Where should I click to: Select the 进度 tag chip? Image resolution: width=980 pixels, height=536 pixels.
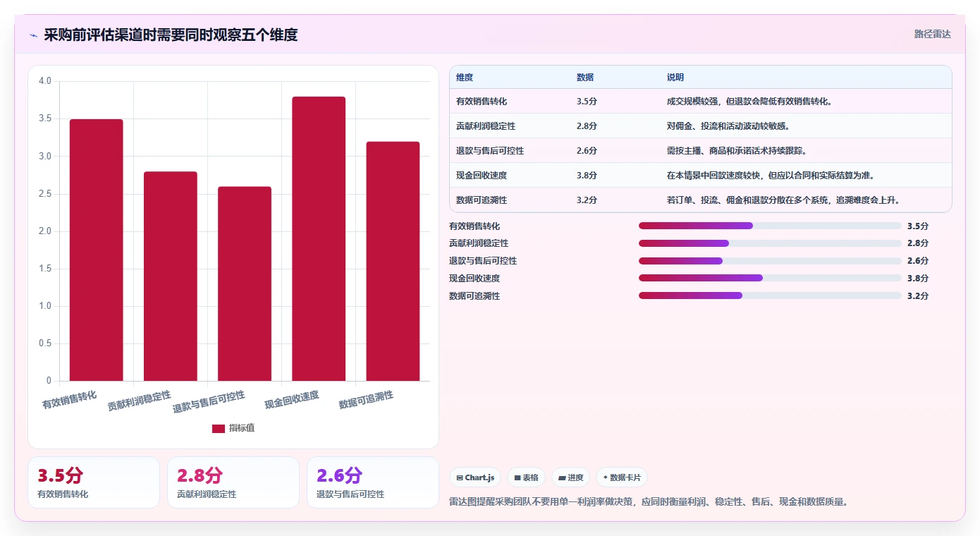pos(571,477)
